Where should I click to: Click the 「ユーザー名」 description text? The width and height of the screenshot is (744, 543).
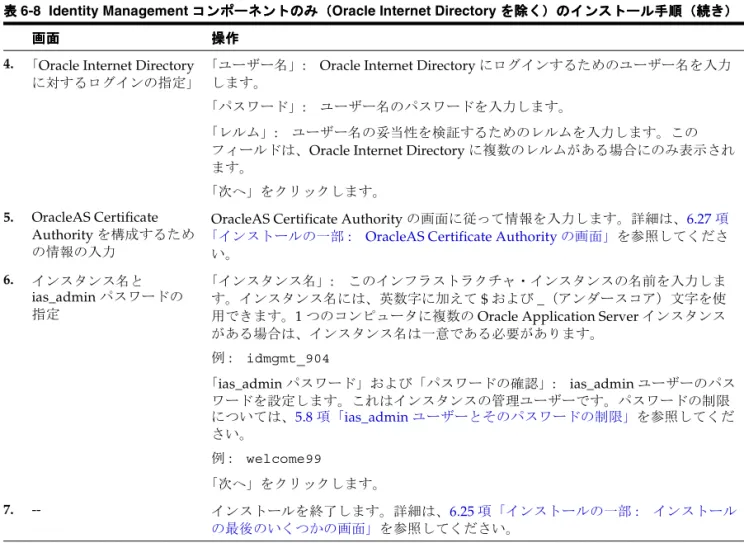tap(471, 74)
